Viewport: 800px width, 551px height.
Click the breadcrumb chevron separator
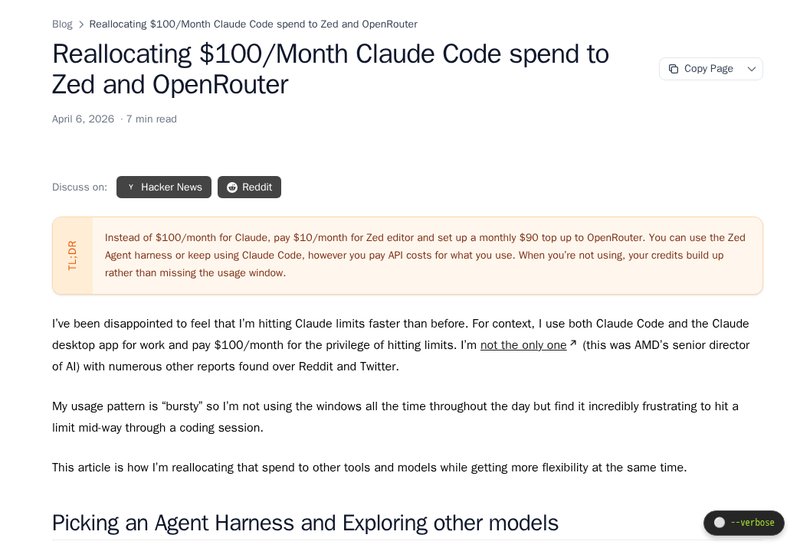pyautogui.click(x=81, y=24)
